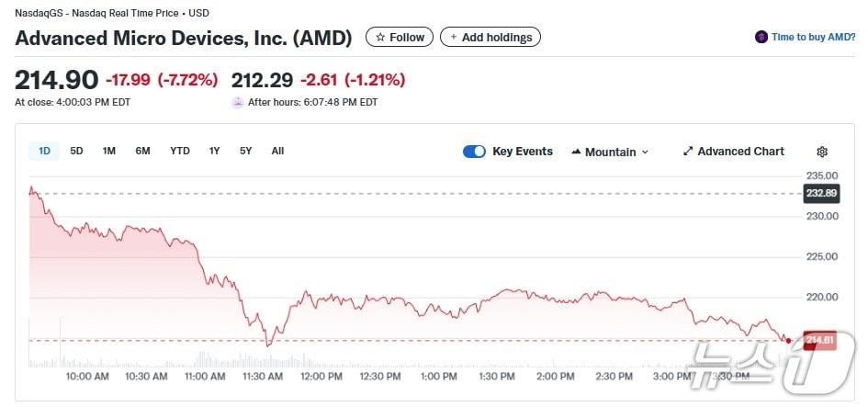Click the star icon on Follow
868x407 pixels.
(x=380, y=38)
